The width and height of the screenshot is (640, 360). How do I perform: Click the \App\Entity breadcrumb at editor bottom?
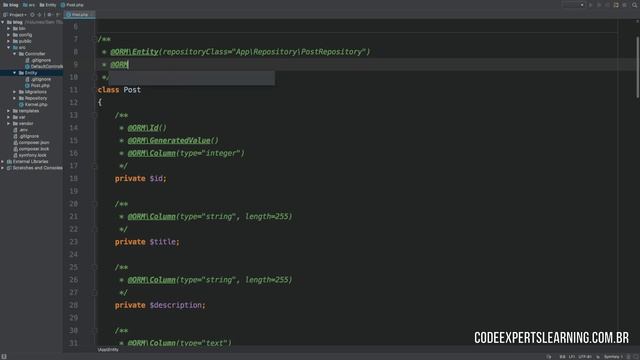pyautogui.click(x=108, y=350)
